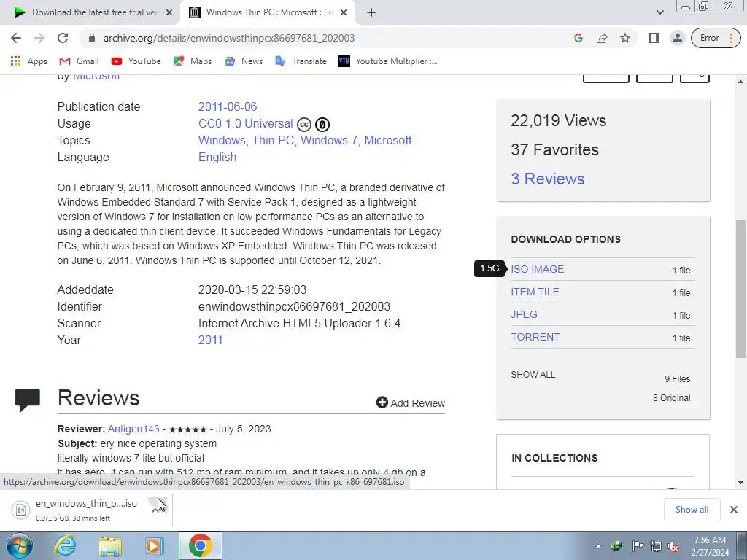Image resolution: width=747 pixels, height=560 pixels.
Task: Open the Microsoft topic link
Action: tap(388, 141)
